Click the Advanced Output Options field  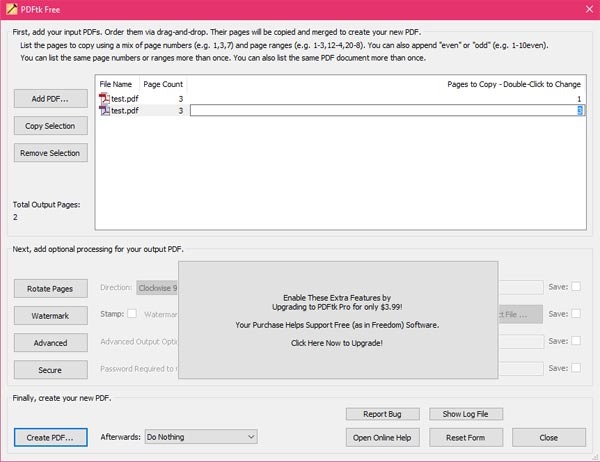(521, 341)
